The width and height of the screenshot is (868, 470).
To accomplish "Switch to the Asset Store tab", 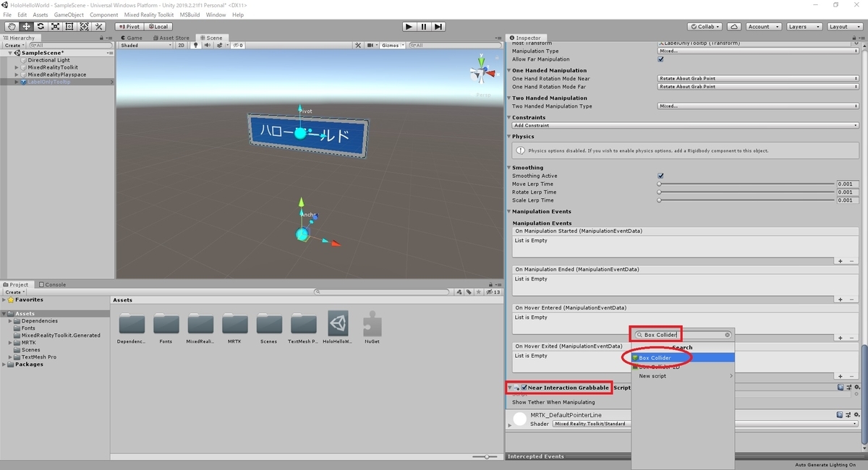I will tap(171, 38).
